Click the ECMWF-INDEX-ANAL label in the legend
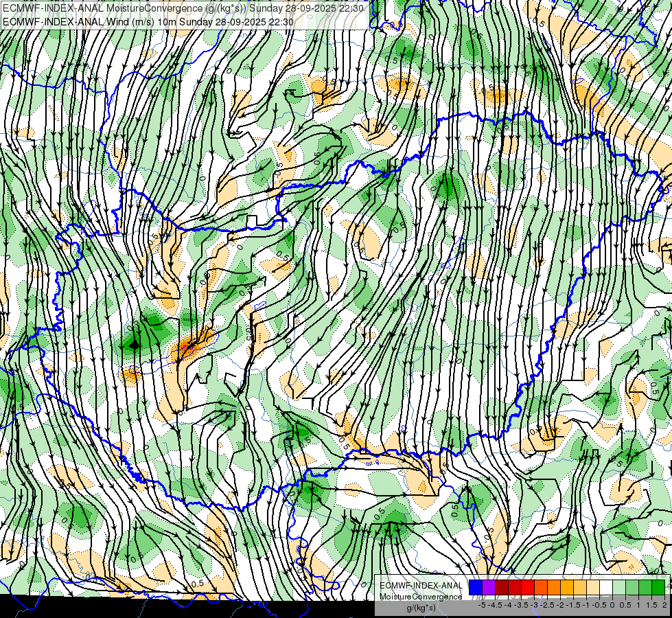This screenshot has width=672, height=618. click(421, 586)
